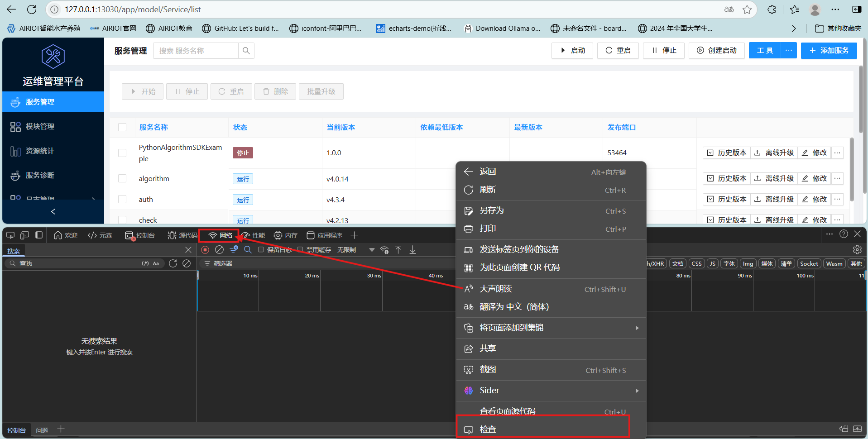868x439 pixels.
Task: Tick the 禁用缓存 checkbox
Action: click(x=300, y=250)
